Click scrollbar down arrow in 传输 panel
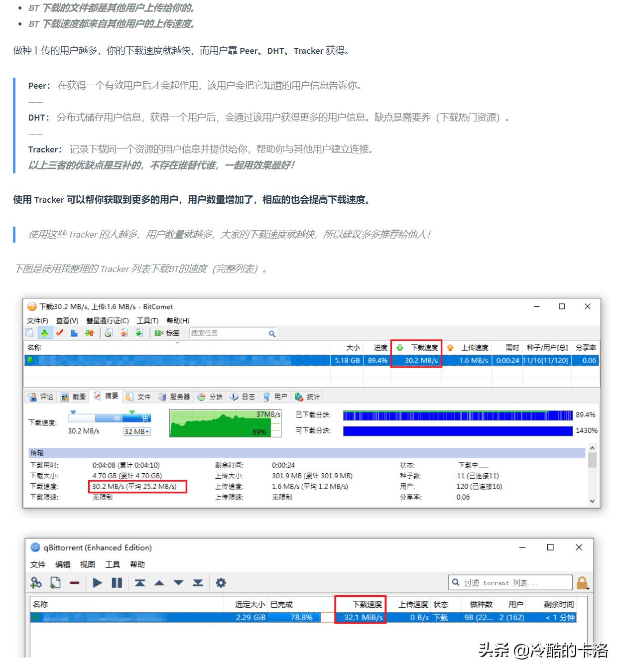The image size is (622, 672). click(592, 501)
